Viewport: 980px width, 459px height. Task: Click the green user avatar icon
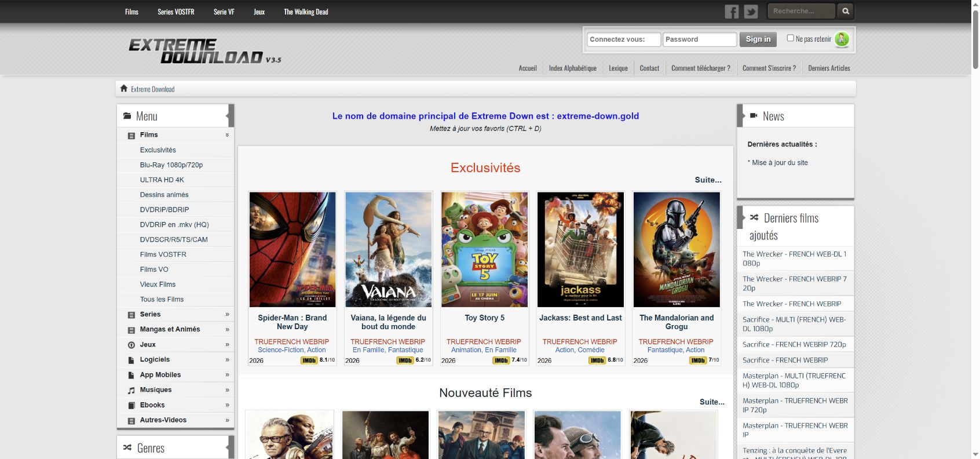[x=842, y=39]
